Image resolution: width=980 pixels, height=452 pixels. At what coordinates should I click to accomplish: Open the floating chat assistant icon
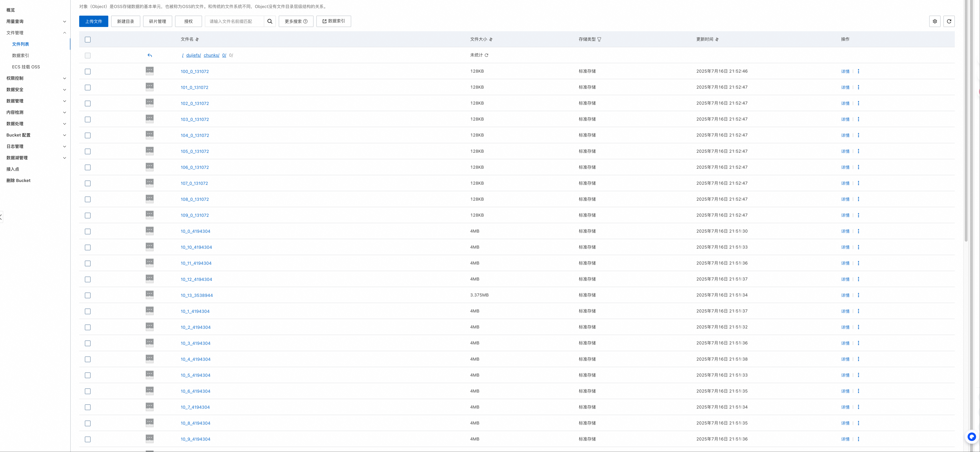pos(972,437)
